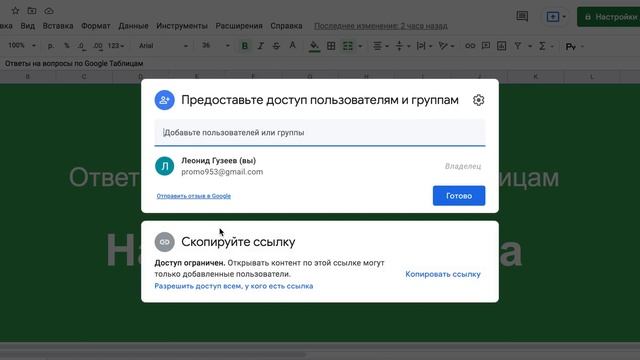Screen dimensions: 640x360
Task: Open last edit history link
Action: 381,26
